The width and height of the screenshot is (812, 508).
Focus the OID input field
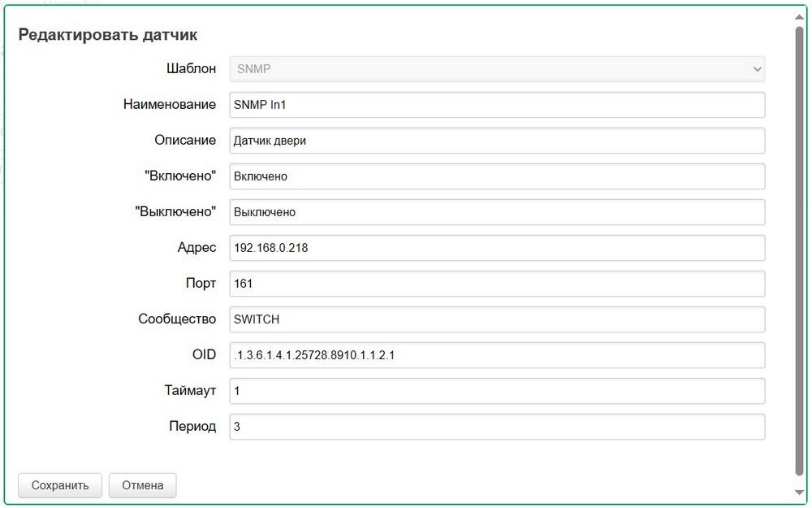click(x=497, y=355)
